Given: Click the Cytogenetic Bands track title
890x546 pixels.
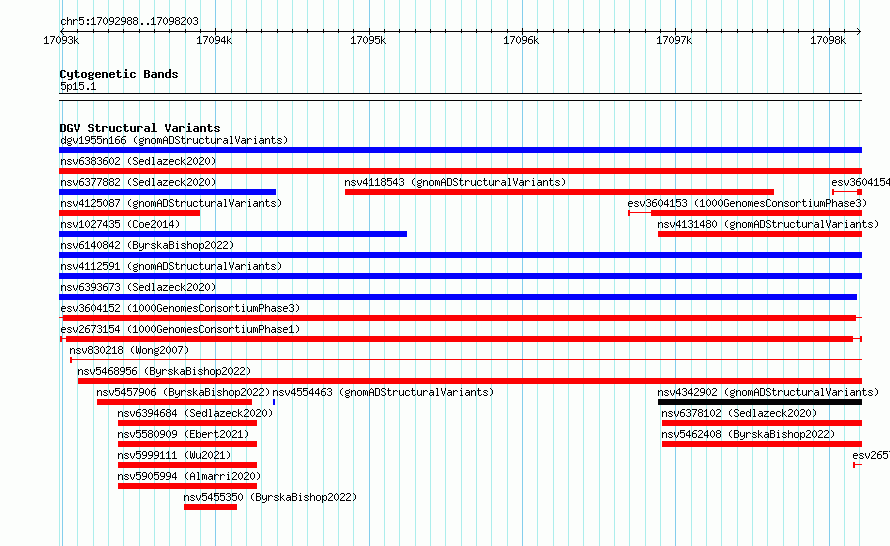Looking at the screenshot, I should (119, 74).
